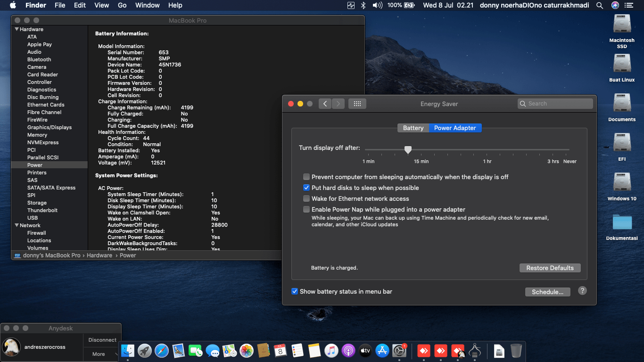Open the Window menu in menu bar
The image size is (644, 362).
147,5
